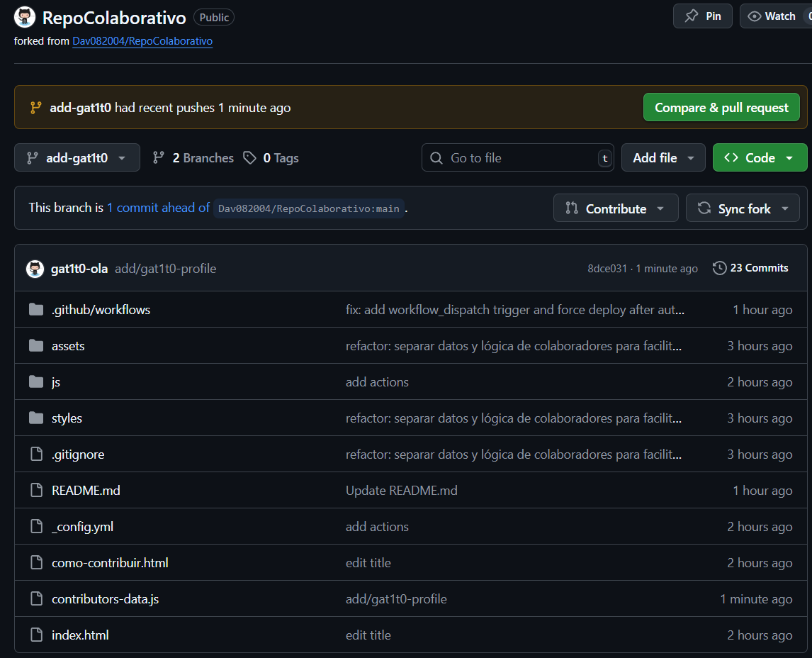The height and width of the screenshot is (658, 812).
Task: Open the 23 Commits history link
Action: pyautogui.click(x=750, y=268)
